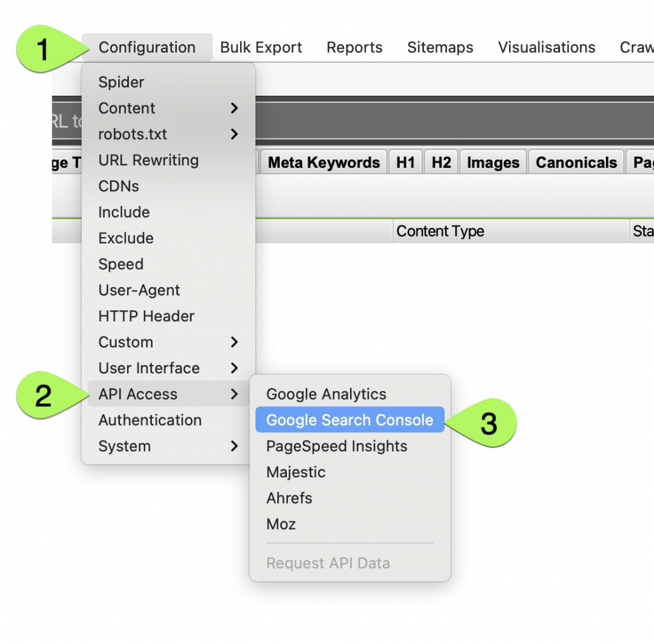Open the Sitemaps menu
This screenshot has height=644, width=654.
click(440, 47)
